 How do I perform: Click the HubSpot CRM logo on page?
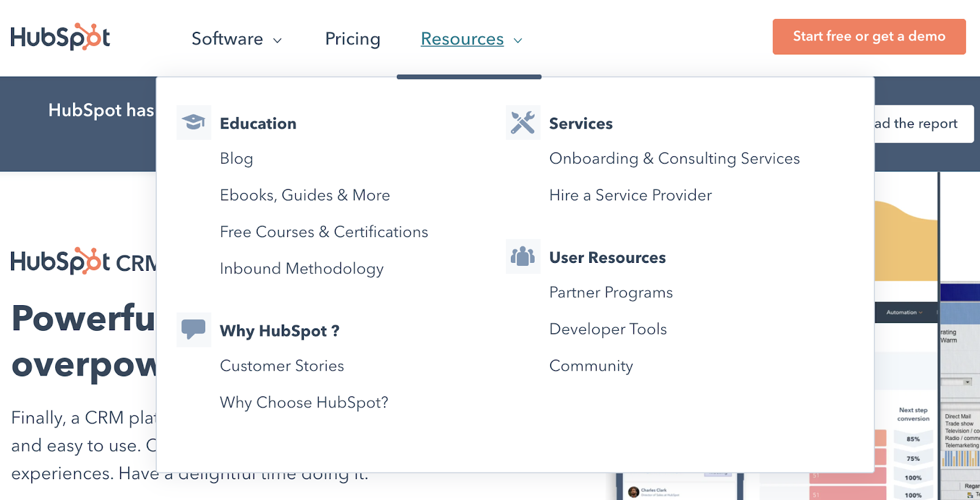coord(83,261)
